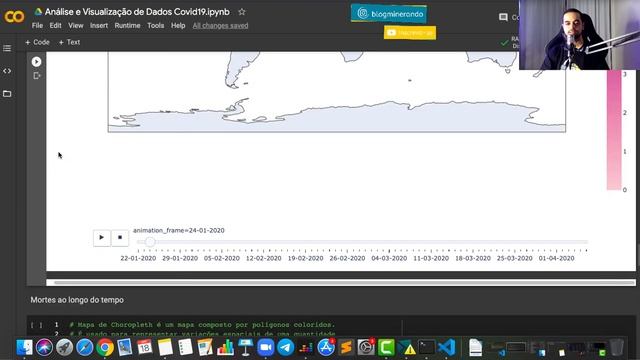Click the All changes saved link
640x360 pixels.
click(220, 25)
